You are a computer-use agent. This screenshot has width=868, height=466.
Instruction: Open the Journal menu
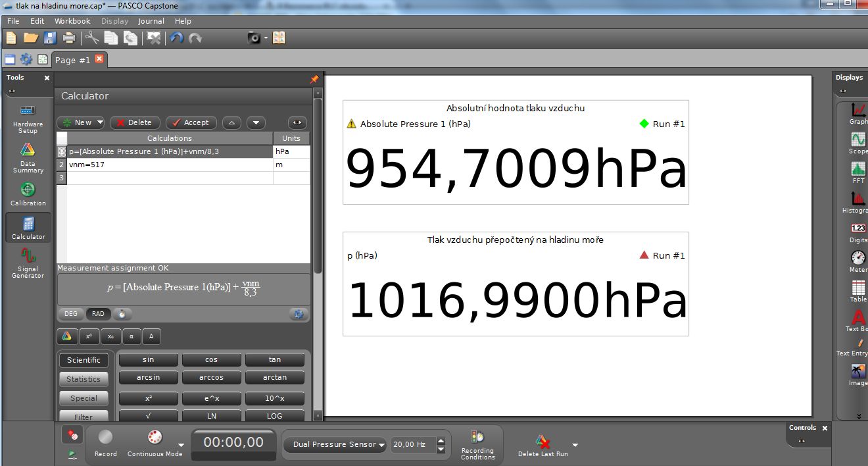point(151,21)
